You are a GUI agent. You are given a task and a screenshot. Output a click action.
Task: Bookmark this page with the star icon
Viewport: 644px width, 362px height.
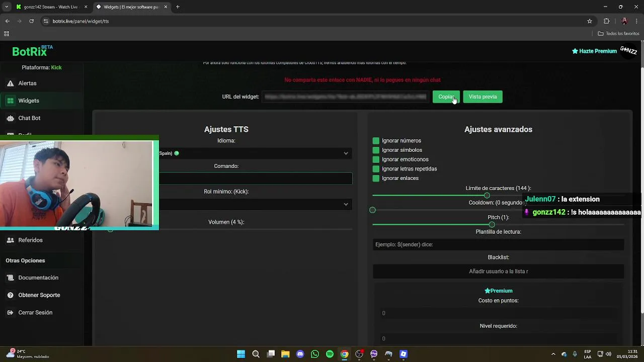pos(590,21)
